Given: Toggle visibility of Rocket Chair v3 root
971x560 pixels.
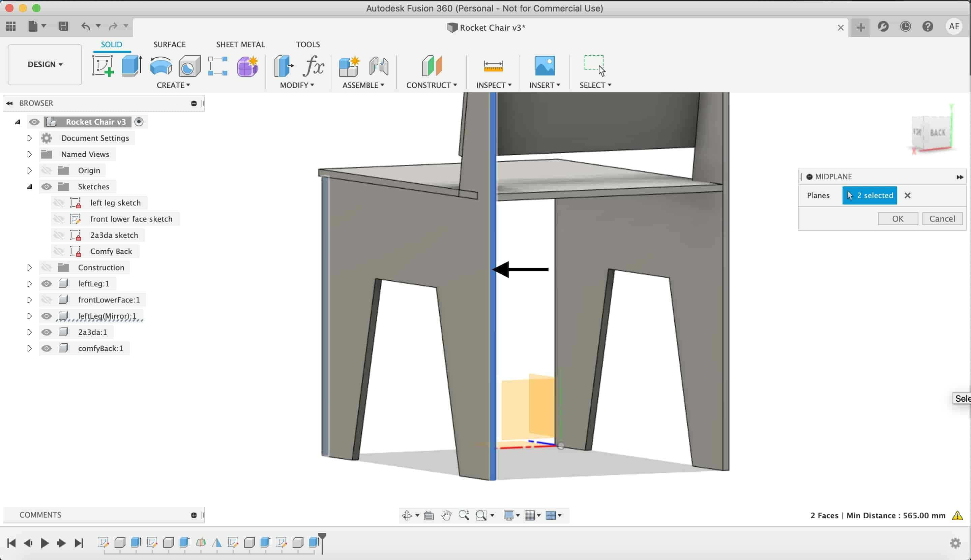Looking at the screenshot, I should point(34,122).
